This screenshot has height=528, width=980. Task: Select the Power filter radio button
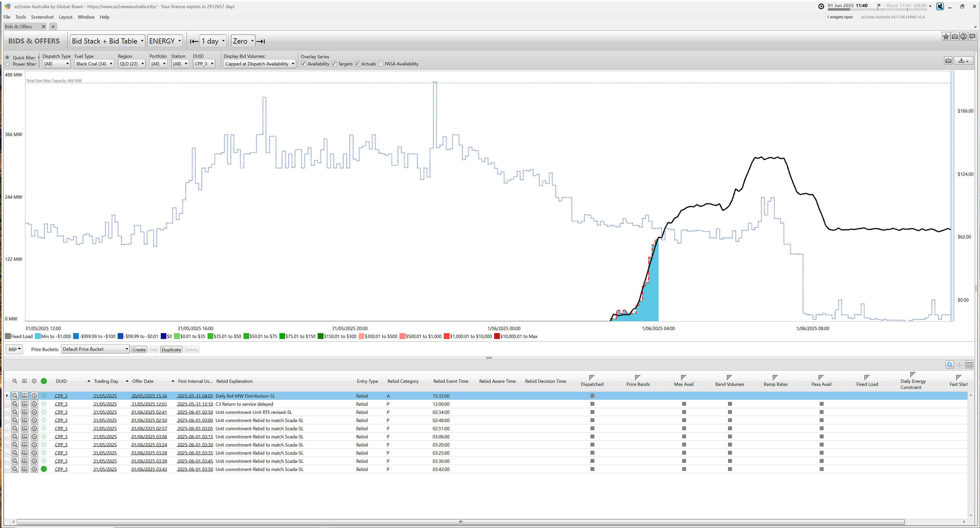[x=7, y=64]
